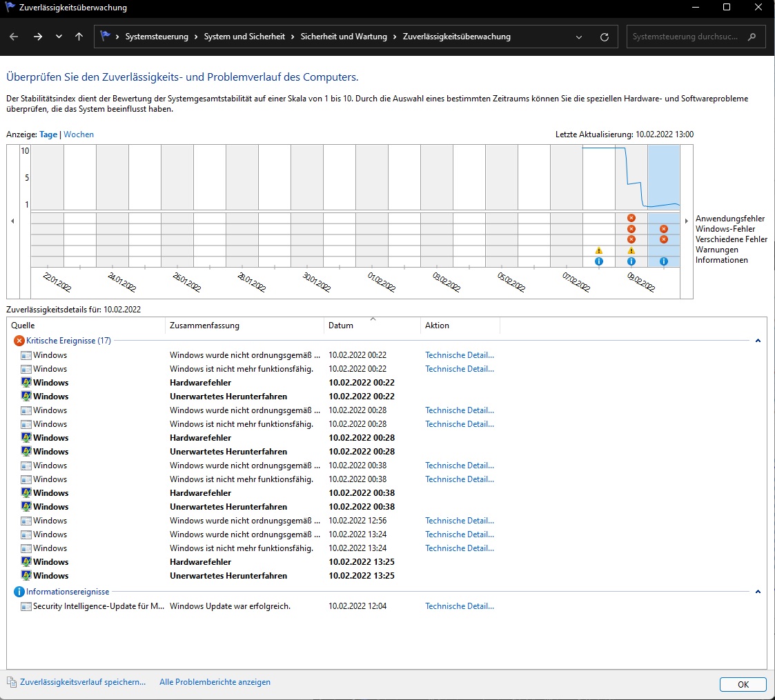Click Zuverlässigkeitsverlauf speichern link

click(83, 682)
